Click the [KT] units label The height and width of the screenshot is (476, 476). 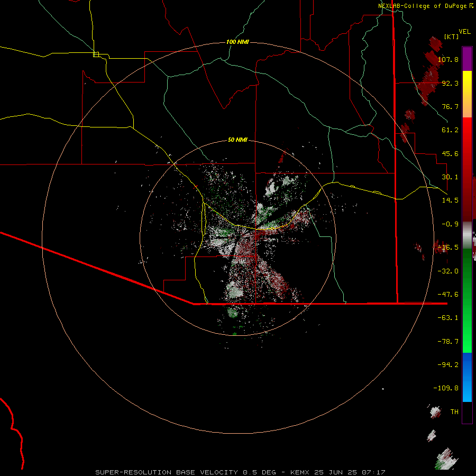pyautogui.click(x=452, y=36)
